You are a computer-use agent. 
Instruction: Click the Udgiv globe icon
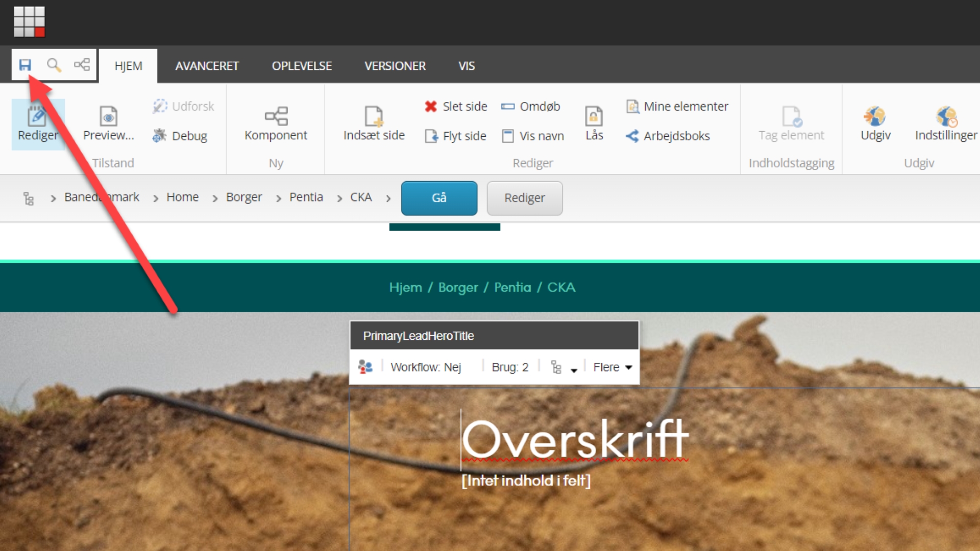[875, 116]
